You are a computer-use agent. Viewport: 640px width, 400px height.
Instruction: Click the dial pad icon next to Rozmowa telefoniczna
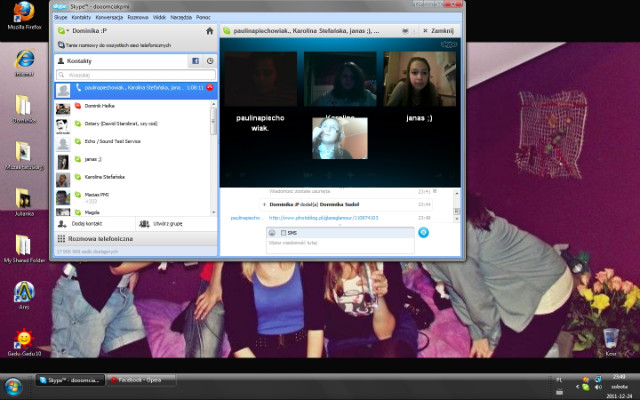[x=61, y=238]
